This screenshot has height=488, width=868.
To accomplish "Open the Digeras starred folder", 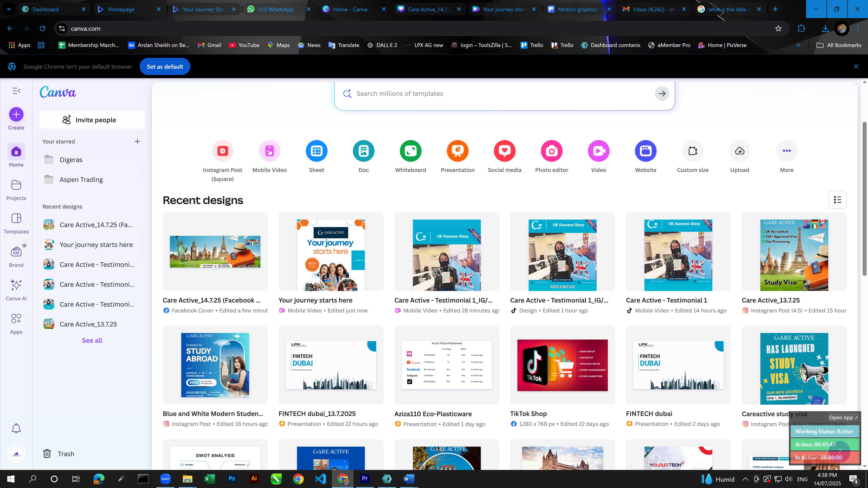I will point(92,160).
